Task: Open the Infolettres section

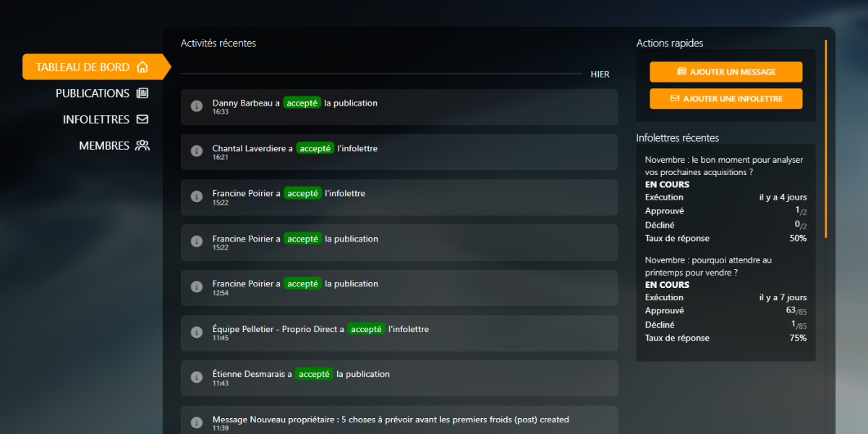Action: click(x=106, y=119)
